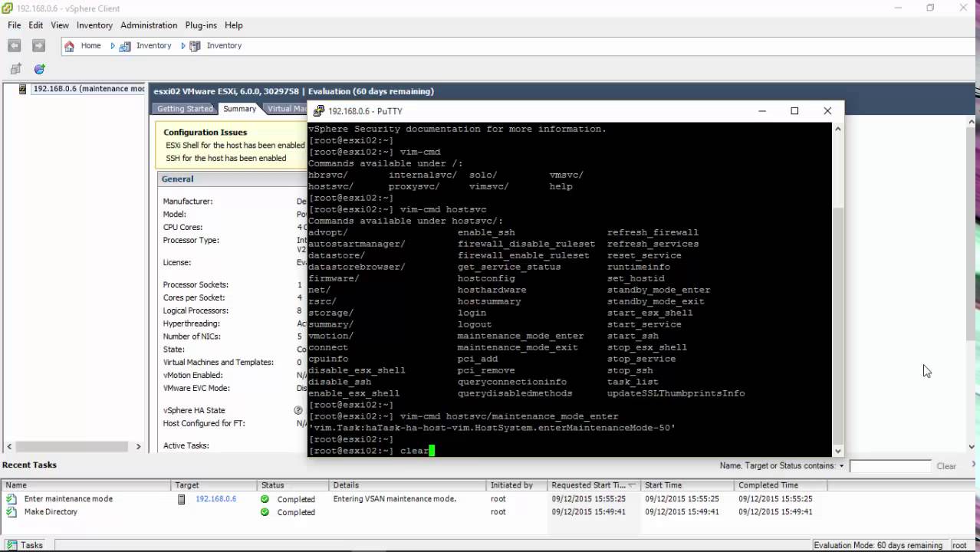
Task: Expand arrow after Home breadcrumb
Action: [x=112, y=46]
